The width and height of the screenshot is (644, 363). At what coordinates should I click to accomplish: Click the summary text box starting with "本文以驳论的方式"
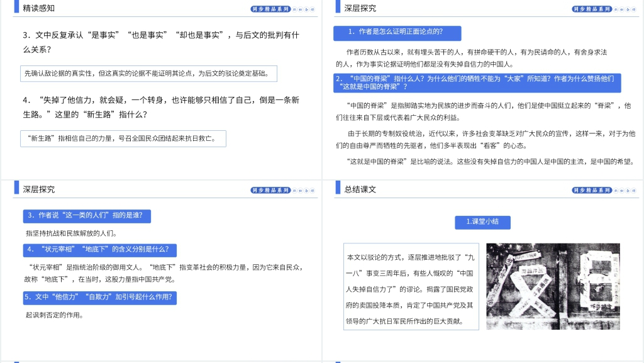(x=411, y=287)
